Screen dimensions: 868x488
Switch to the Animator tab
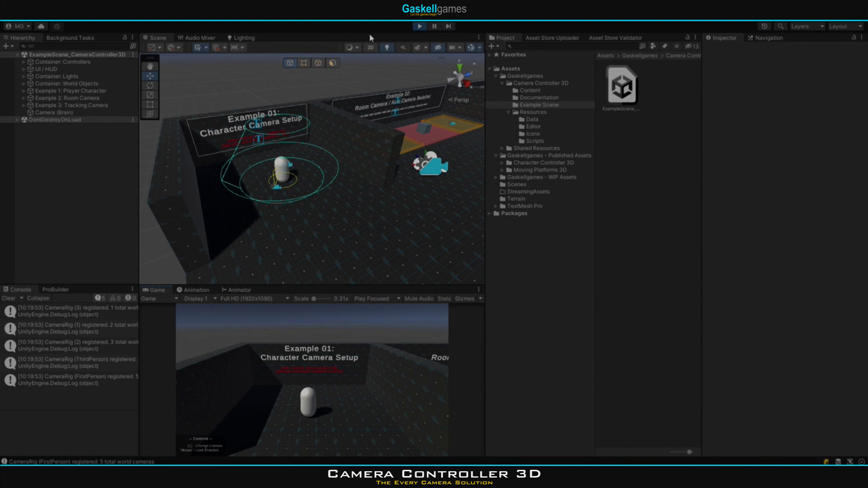(236, 290)
